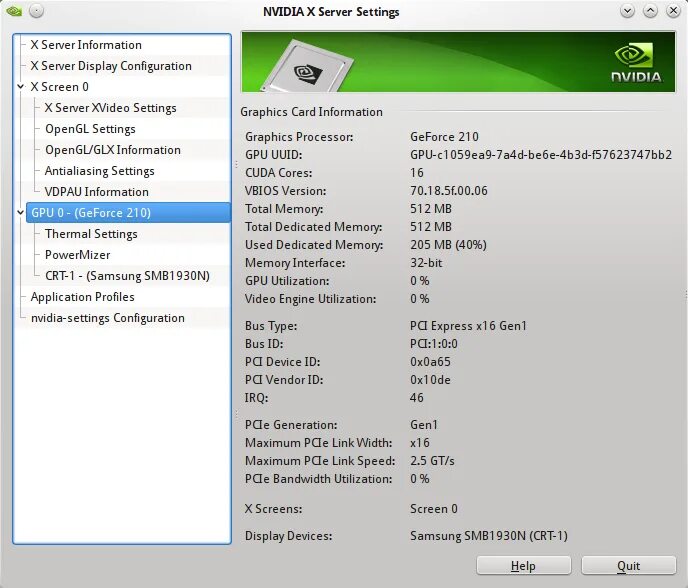Open OpenGL/GLX Information page
Image resolution: width=688 pixels, height=588 pixels.
coord(113,150)
